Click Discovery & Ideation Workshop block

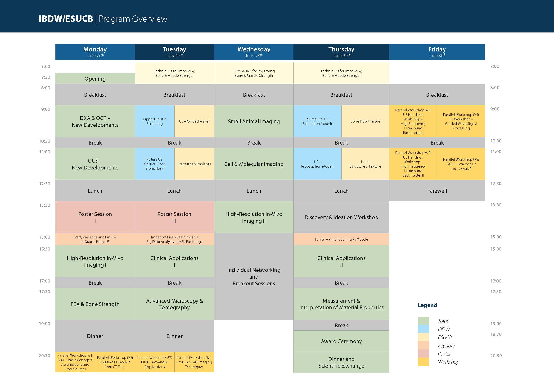pyautogui.click(x=341, y=217)
